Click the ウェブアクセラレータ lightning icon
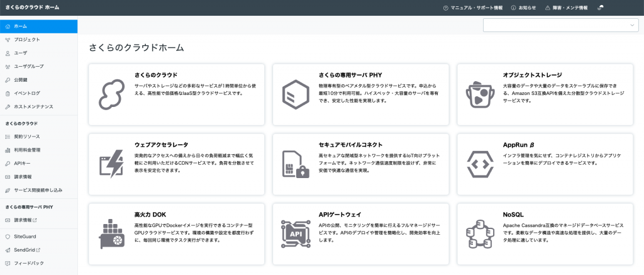Screen dimensions: 644x275 click(x=111, y=164)
